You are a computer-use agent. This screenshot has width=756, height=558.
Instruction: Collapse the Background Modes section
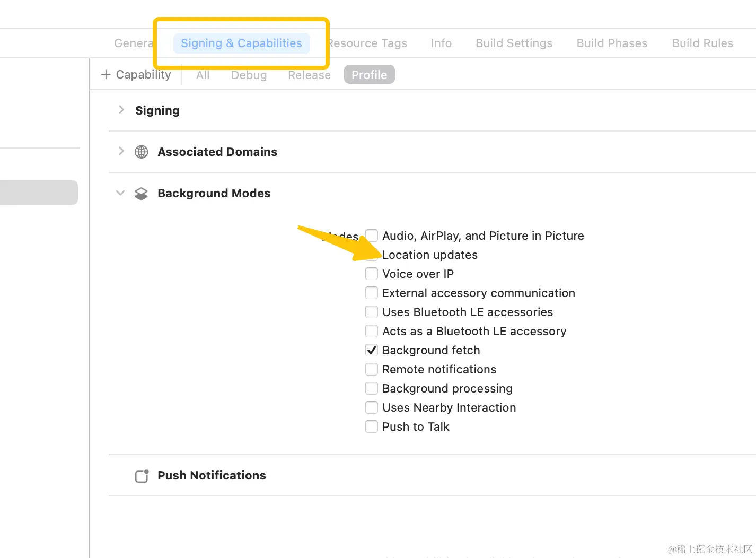pos(120,193)
